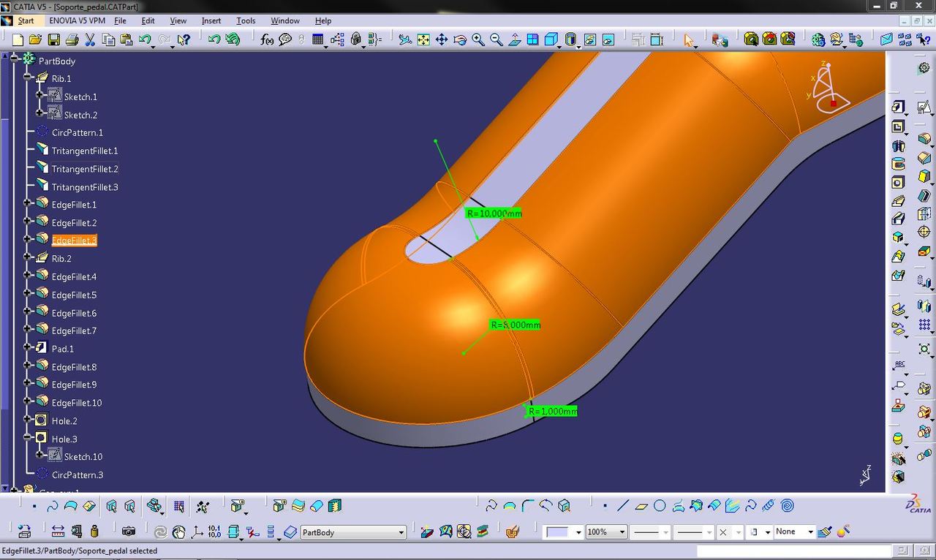Screen dimensions: 936x560
Task: Click the Painter brush icon near None dropdown
Action: pyautogui.click(x=825, y=531)
